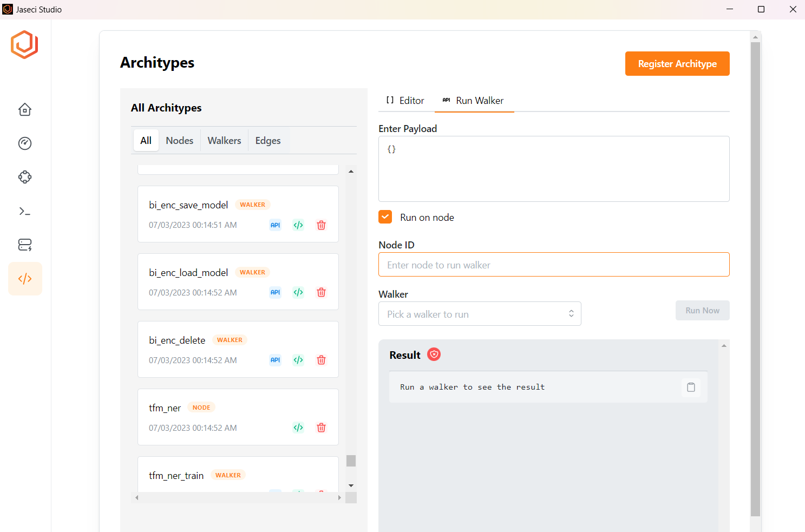Image resolution: width=805 pixels, height=532 pixels.
Task: Open the terminal prompt sidebar icon
Action: coord(25,211)
